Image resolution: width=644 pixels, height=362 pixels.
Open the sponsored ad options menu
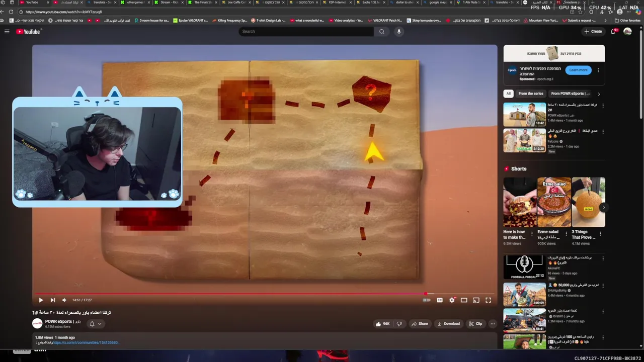[x=598, y=70]
